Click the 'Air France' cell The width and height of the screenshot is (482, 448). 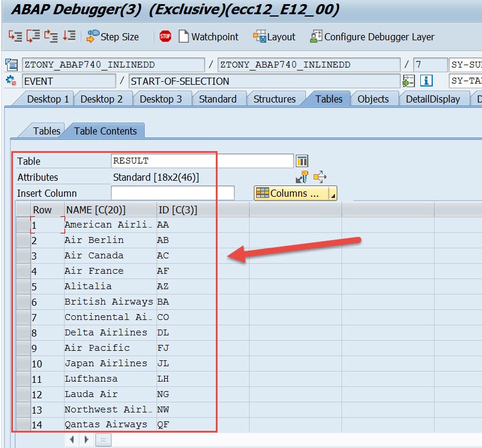coord(109,271)
